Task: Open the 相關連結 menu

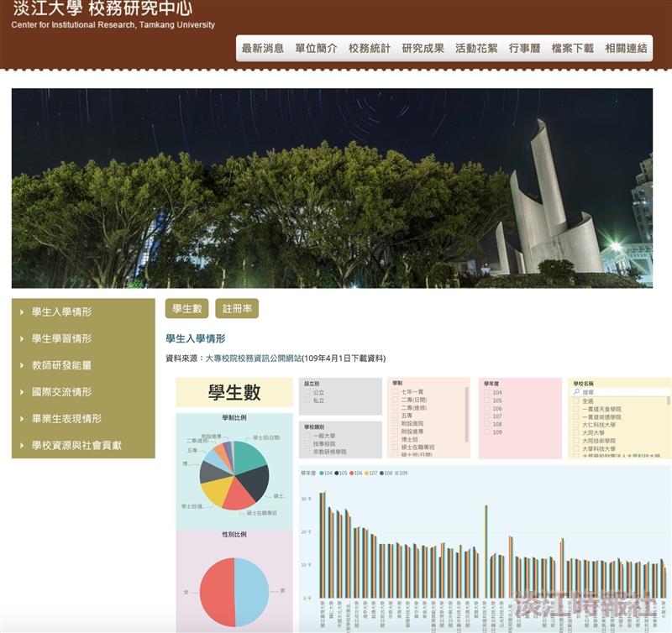Action: coord(626,49)
